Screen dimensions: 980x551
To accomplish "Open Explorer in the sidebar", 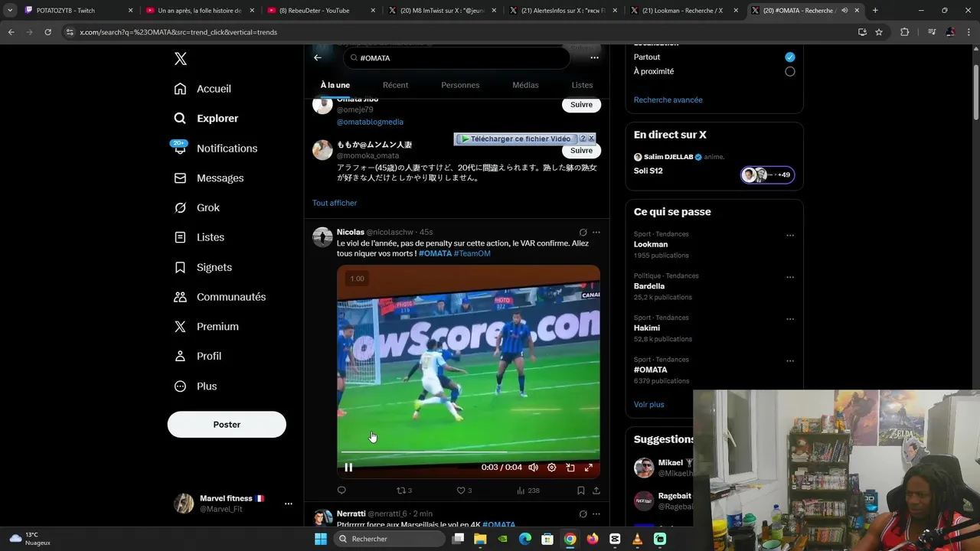I will (x=207, y=119).
